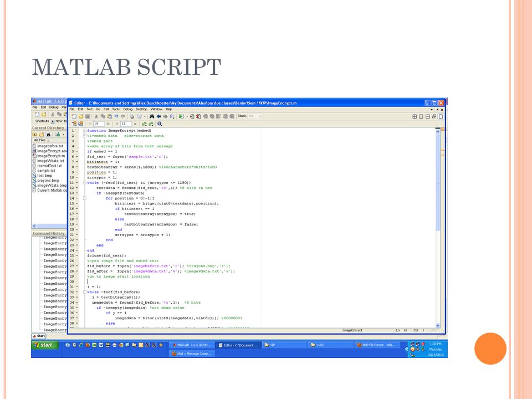Split editor top/bottom layout icon

tap(427, 116)
